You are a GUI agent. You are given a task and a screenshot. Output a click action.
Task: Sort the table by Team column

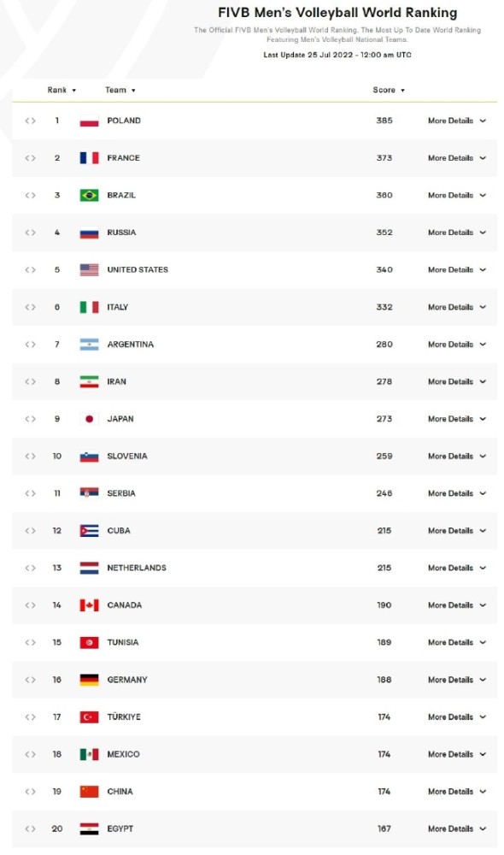pos(120,91)
